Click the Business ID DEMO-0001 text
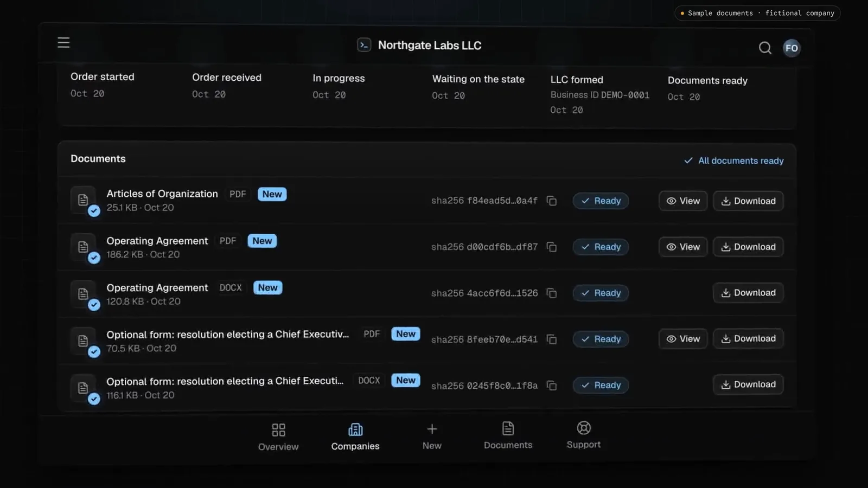 click(x=599, y=95)
